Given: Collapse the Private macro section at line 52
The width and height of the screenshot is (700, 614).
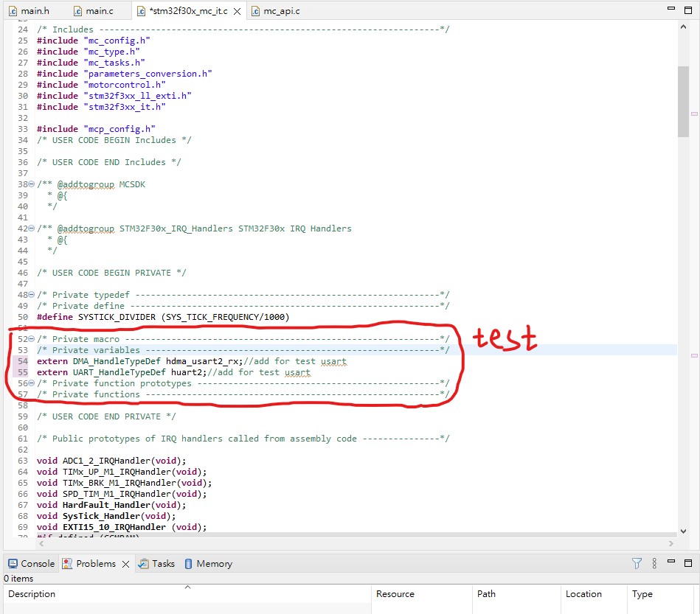Looking at the screenshot, I should pyautogui.click(x=32, y=338).
